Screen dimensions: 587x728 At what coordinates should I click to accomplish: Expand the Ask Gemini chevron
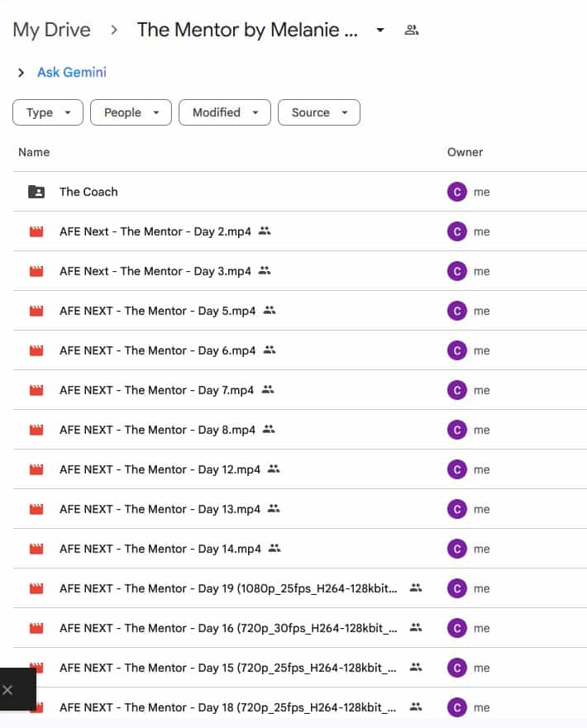pos(21,73)
